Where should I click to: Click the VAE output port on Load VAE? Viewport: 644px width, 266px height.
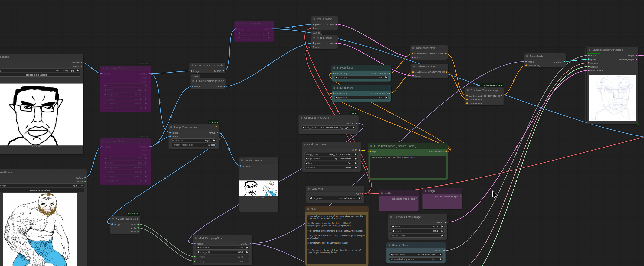pos(363,194)
